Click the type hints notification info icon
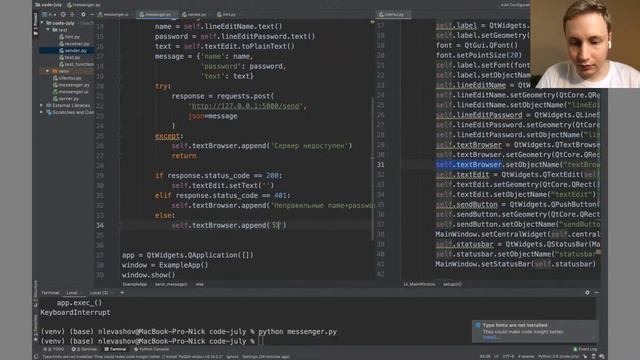The width and height of the screenshot is (640, 360). 478,325
